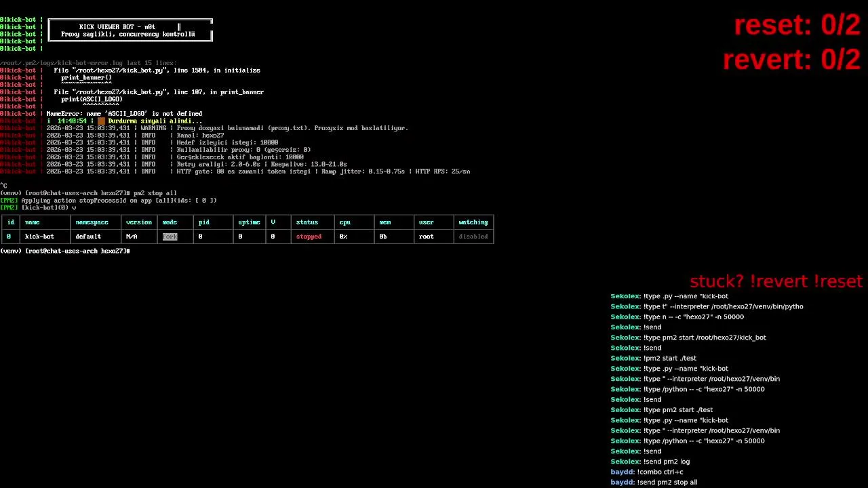This screenshot has height=488, width=868.
Task: Click the 'HTTP gate: 80' log line
Action: click(x=258, y=171)
